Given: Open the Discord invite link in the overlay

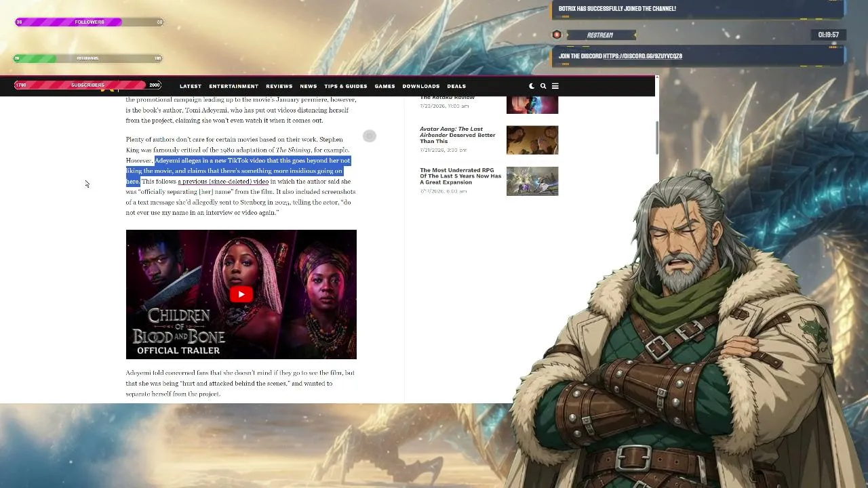Looking at the screenshot, I should click(x=642, y=56).
